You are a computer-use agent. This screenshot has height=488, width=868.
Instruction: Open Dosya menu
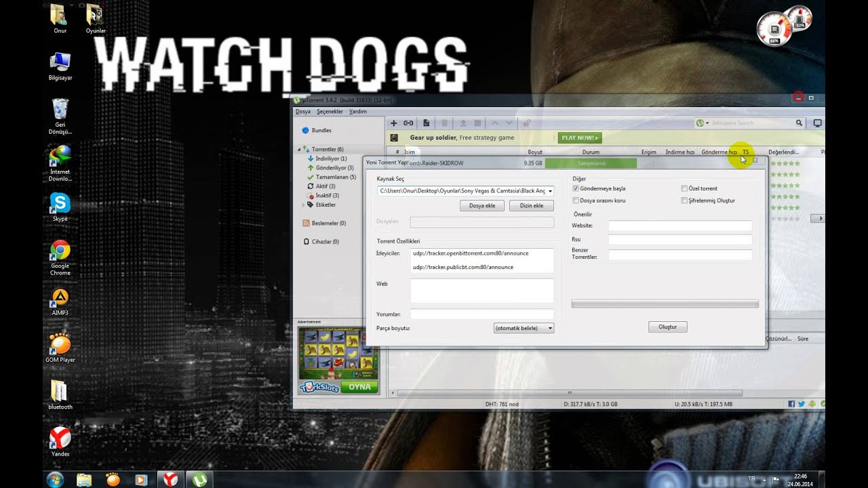(302, 112)
